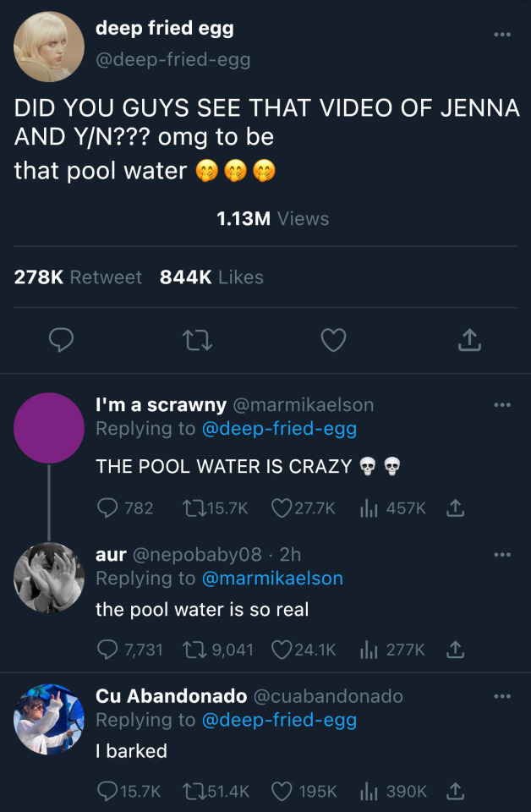531x812 pixels.
Task: Like the "I barked" reply
Action: [283, 791]
